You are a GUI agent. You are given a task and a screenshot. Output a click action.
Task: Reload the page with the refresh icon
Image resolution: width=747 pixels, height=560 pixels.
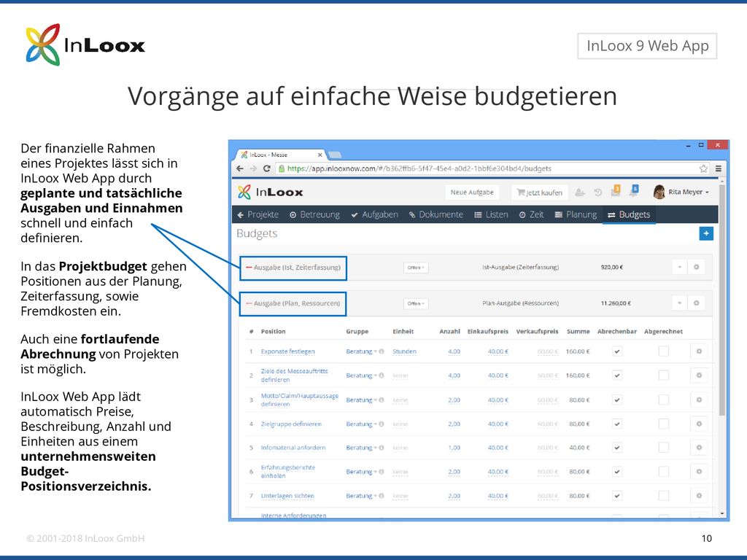pos(267,168)
